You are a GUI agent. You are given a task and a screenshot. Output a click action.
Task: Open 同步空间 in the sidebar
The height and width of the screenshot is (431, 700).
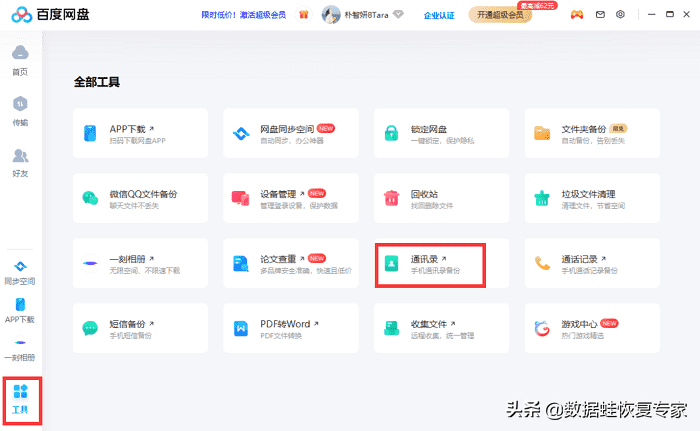point(20,273)
